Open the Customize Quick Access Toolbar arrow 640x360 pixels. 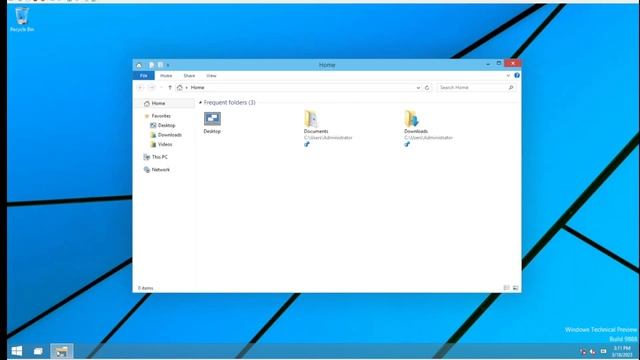coord(168,65)
